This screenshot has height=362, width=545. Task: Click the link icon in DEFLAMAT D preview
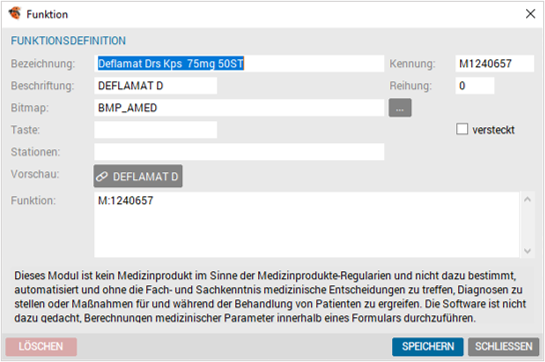click(102, 177)
